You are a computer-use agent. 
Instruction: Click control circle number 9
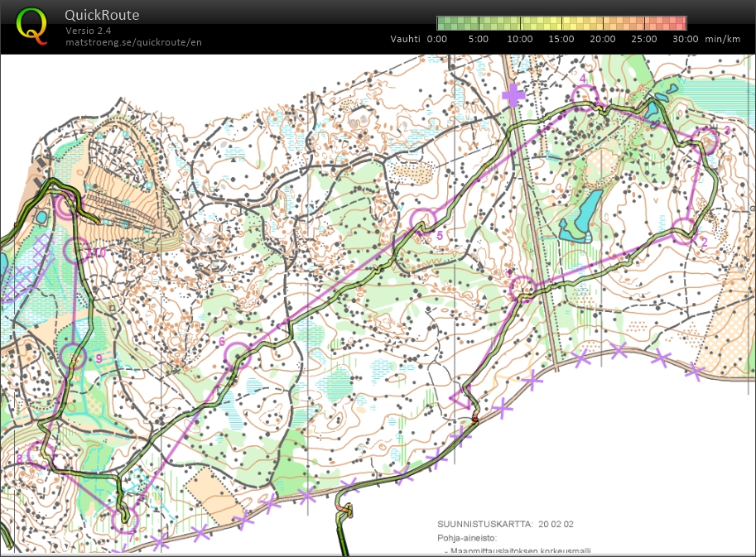(x=74, y=358)
